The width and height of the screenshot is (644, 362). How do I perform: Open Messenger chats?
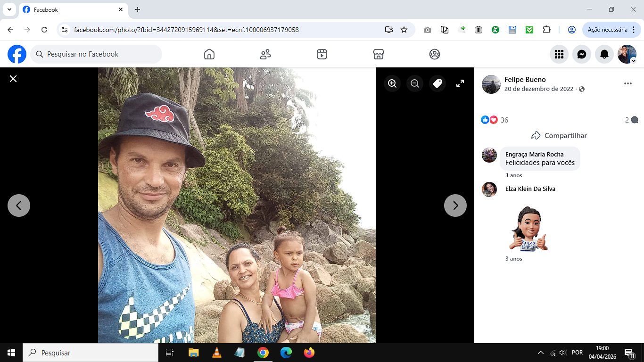pyautogui.click(x=582, y=54)
